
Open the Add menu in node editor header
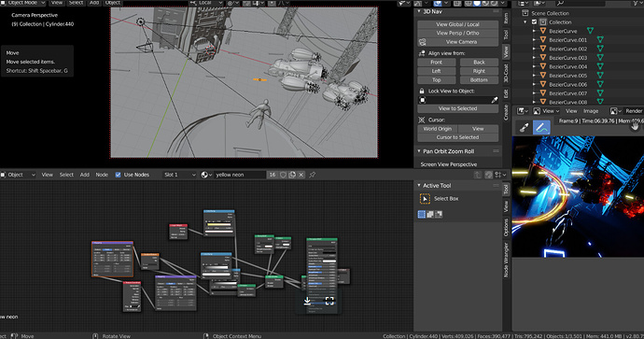coord(85,175)
